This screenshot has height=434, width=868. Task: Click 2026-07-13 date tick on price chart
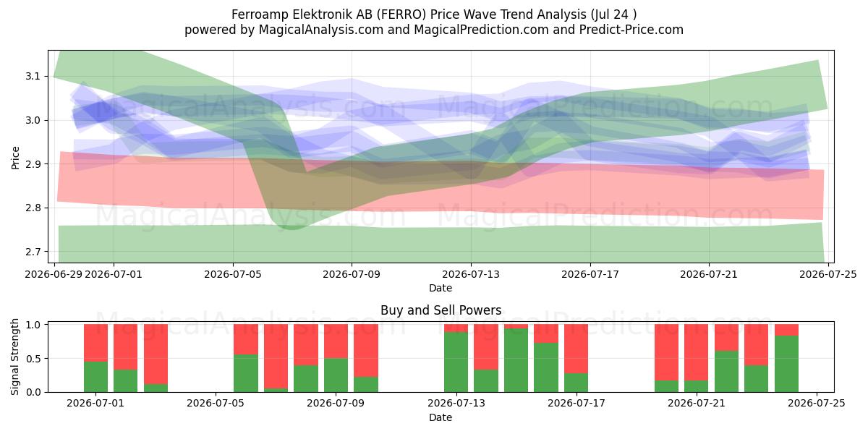point(471,274)
